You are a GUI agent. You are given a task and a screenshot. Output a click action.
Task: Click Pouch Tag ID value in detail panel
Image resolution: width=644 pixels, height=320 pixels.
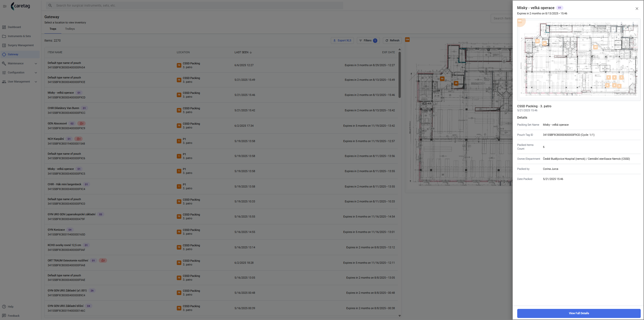[x=568, y=135]
